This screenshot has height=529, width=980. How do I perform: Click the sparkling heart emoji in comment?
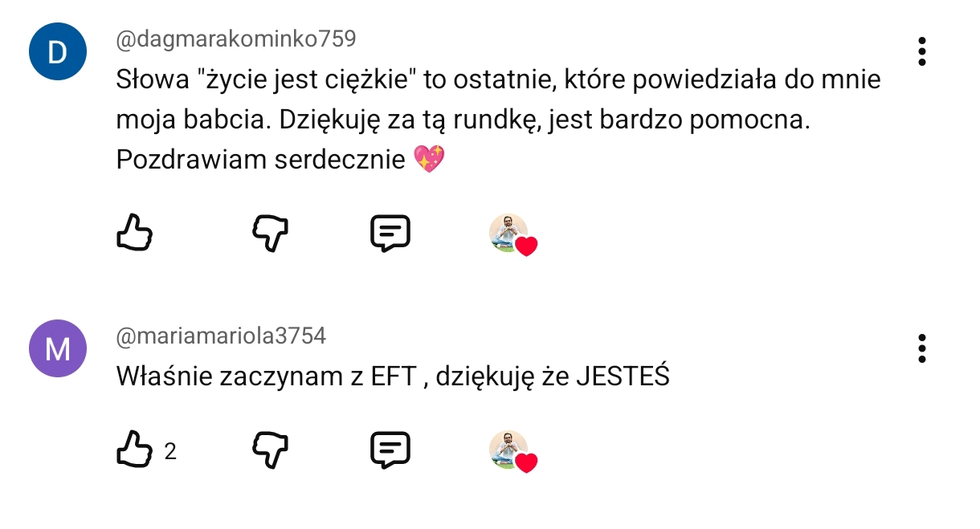429,159
